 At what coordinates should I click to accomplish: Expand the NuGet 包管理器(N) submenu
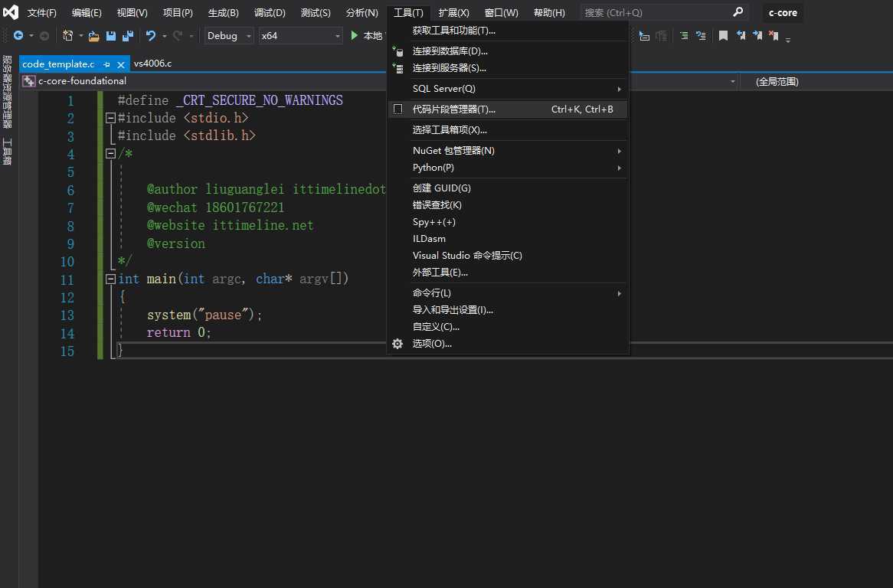coord(508,151)
